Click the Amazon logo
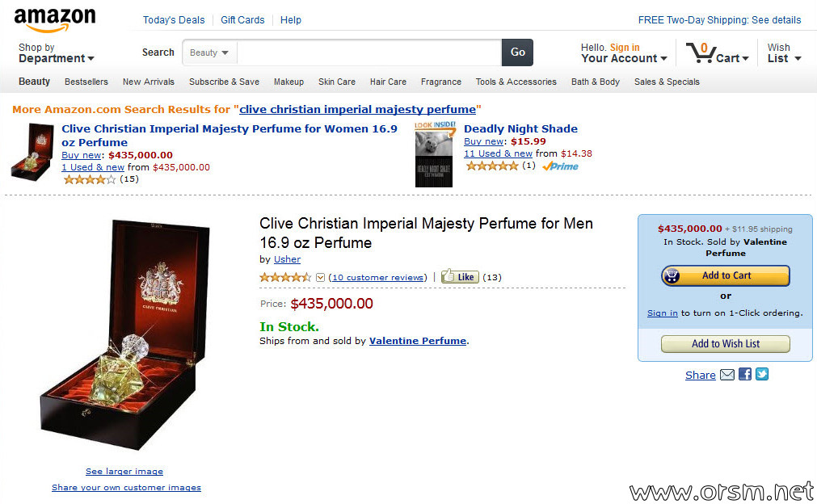The height and width of the screenshot is (504, 817). (x=55, y=20)
